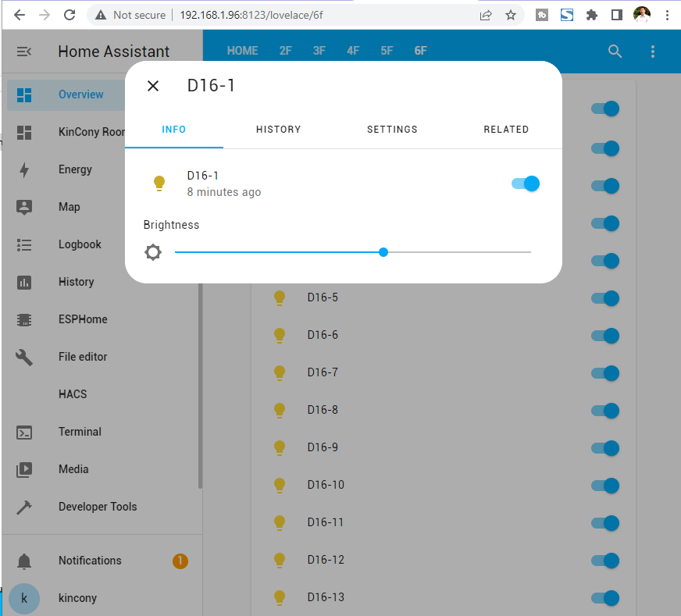
Task: Close the D16-1 dialog
Action: pos(153,86)
